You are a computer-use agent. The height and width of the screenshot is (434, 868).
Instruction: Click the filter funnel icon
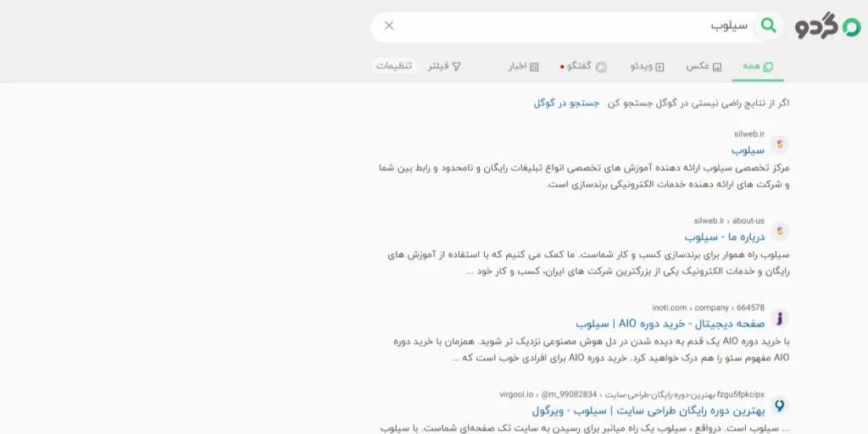457,67
